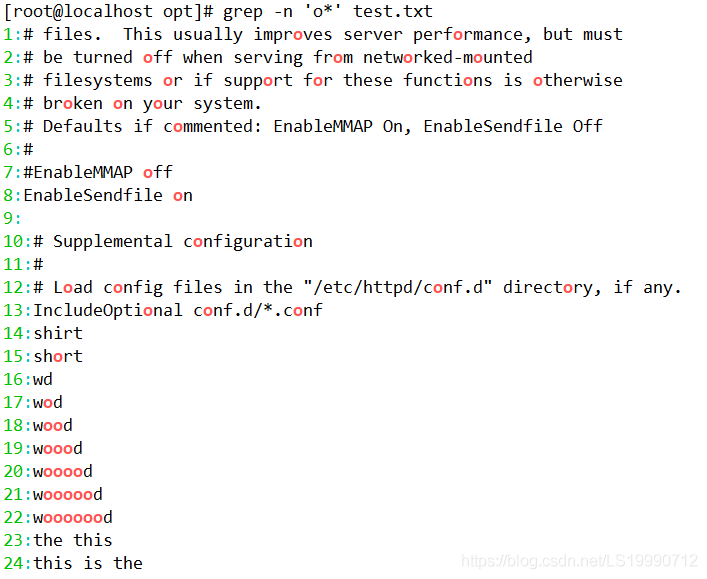
Task: Click the word wood on line 18
Action: (53, 425)
